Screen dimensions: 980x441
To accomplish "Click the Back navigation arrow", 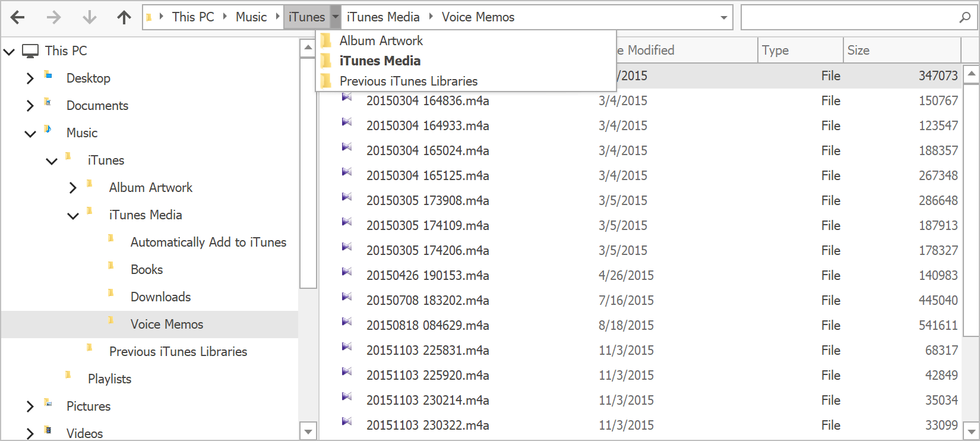I will pyautogui.click(x=18, y=17).
